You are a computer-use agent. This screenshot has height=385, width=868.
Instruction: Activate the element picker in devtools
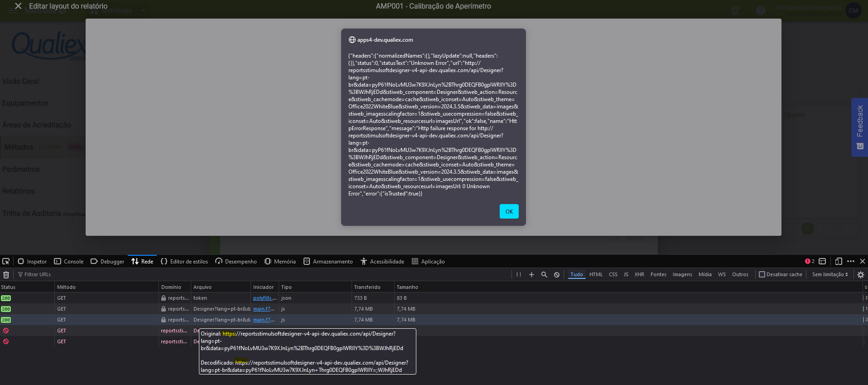[x=6, y=261]
